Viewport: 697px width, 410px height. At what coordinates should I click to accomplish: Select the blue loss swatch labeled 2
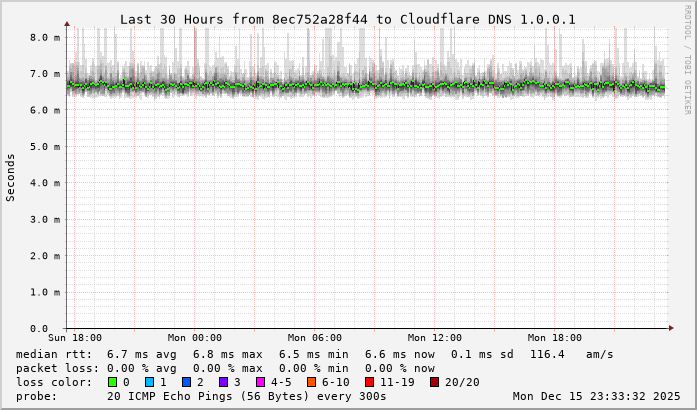pos(186,382)
